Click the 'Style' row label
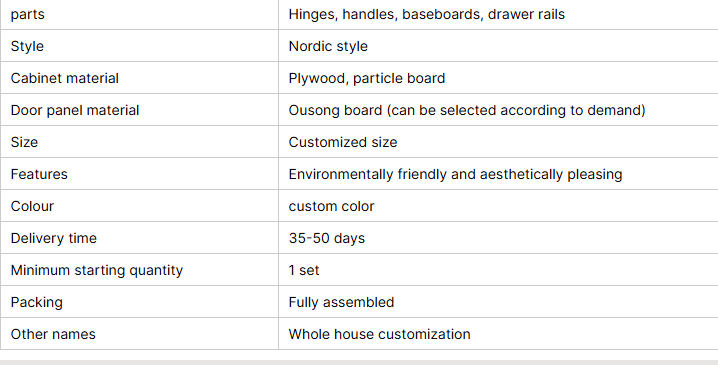 [27, 46]
